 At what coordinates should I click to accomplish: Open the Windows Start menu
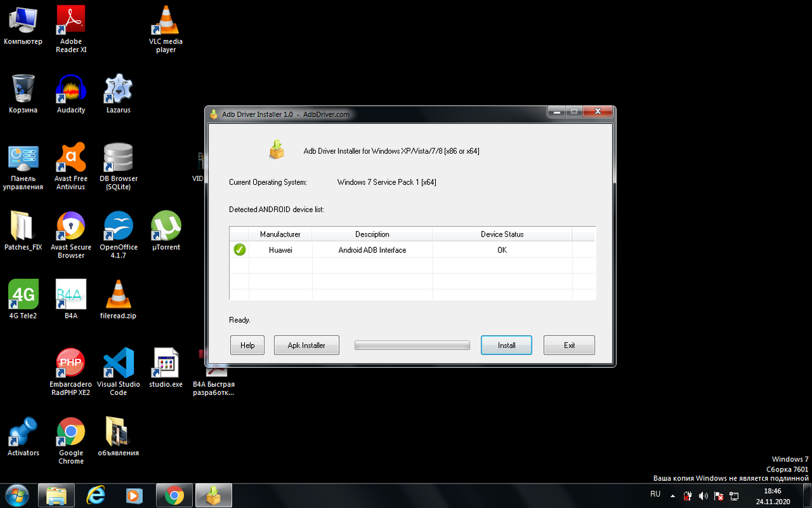tap(16, 496)
